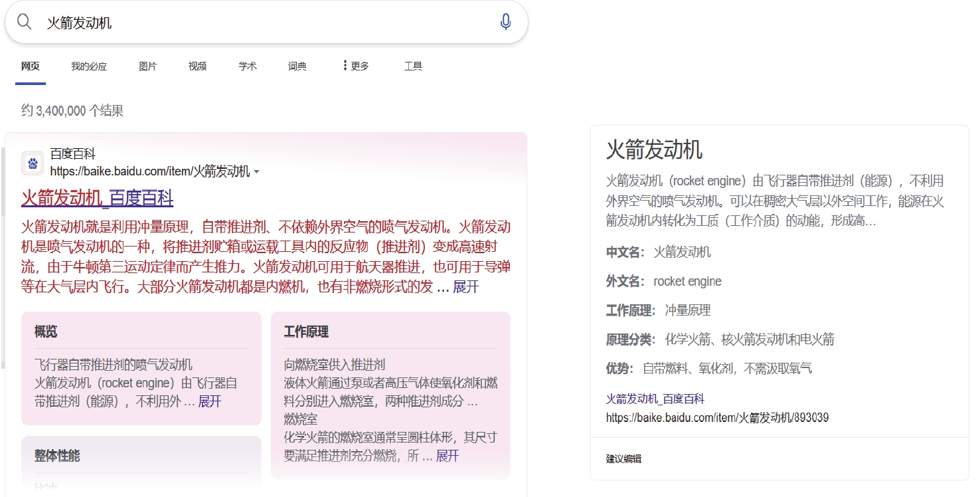This screenshot has height=497, width=980.
Task: Activate voice search microphone icon
Action: tap(505, 23)
